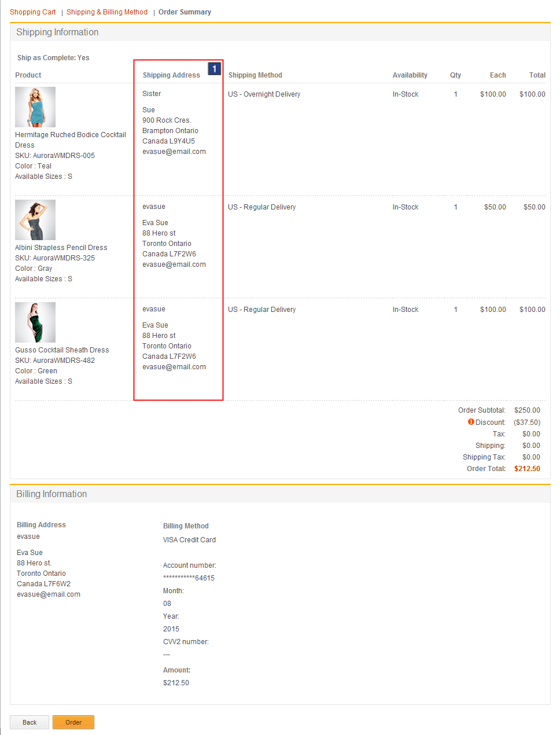Open the Gusso Cocktail Sheath Dress thumbnail
This screenshot has width=560, height=735.
pyautogui.click(x=35, y=322)
